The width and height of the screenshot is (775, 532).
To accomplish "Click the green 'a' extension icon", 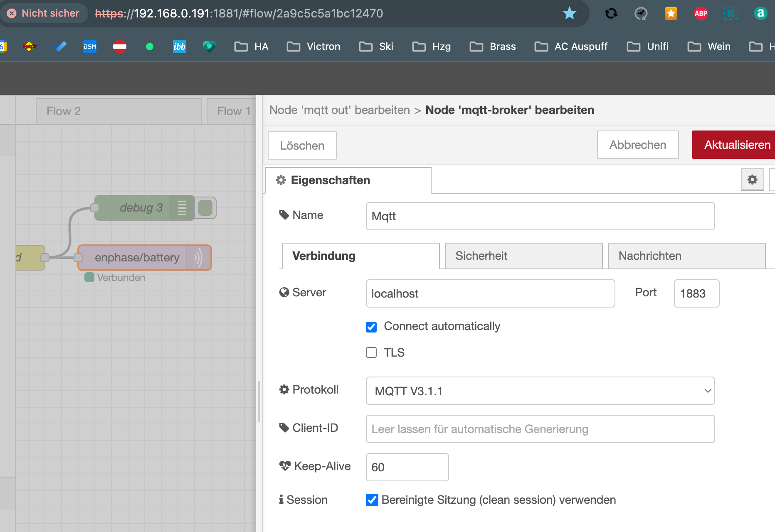I will tap(760, 13).
